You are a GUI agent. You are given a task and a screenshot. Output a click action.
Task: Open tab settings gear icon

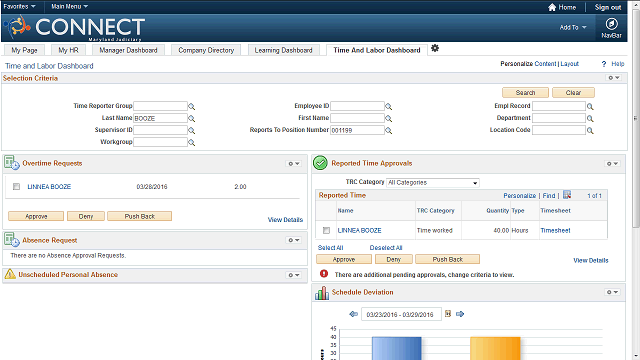[435, 48]
